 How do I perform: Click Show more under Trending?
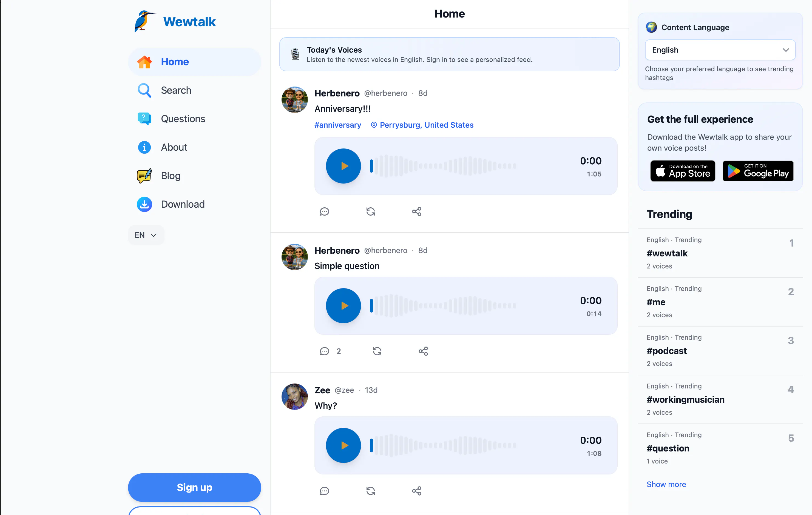666,484
